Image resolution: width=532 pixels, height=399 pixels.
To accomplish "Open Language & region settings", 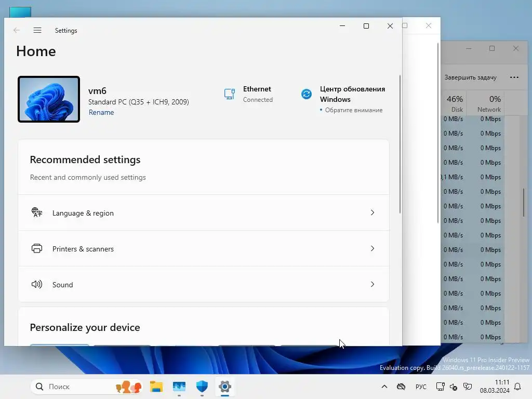I will pyautogui.click(x=204, y=212).
